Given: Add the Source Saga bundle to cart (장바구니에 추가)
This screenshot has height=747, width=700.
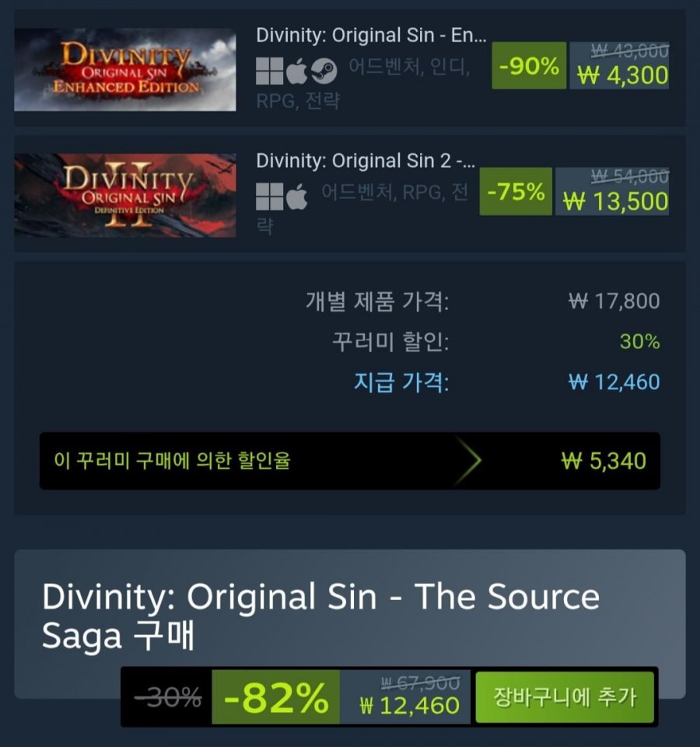Looking at the screenshot, I should pyautogui.click(x=565, y=697).
